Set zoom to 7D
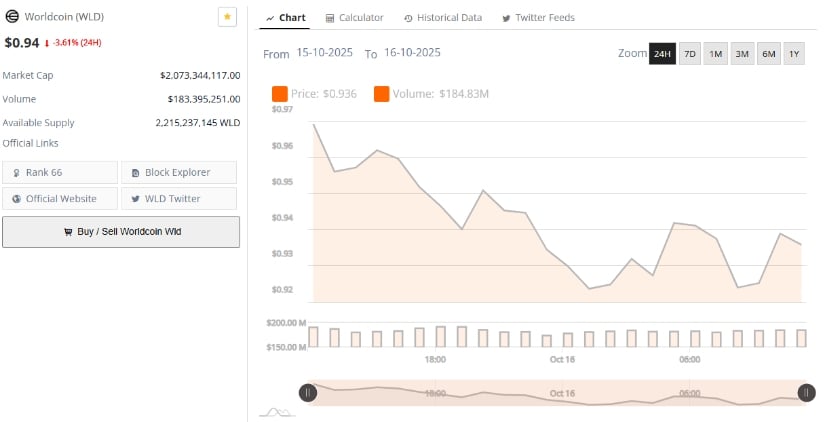This screenshot has width=825, height=422. pyautogui.click(x=690, y=54)
